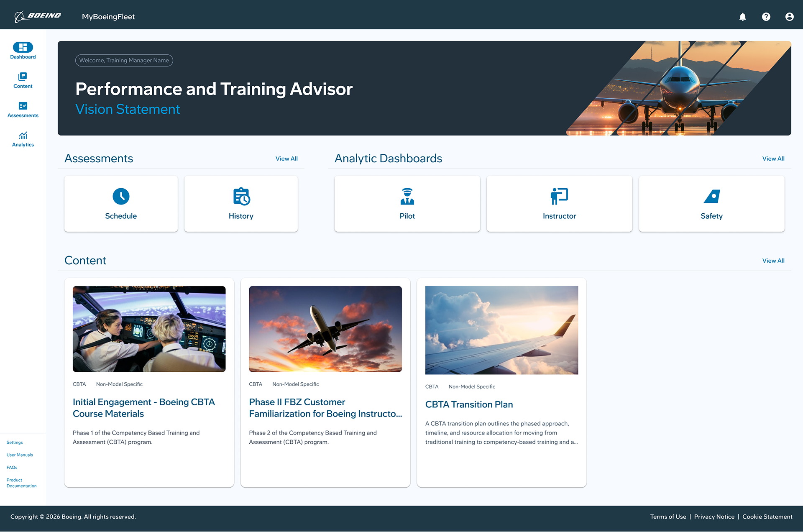This screenshot has width=803, height=532.
Task: Click the Boeing logo in header
Action: [x=38, y=16]
